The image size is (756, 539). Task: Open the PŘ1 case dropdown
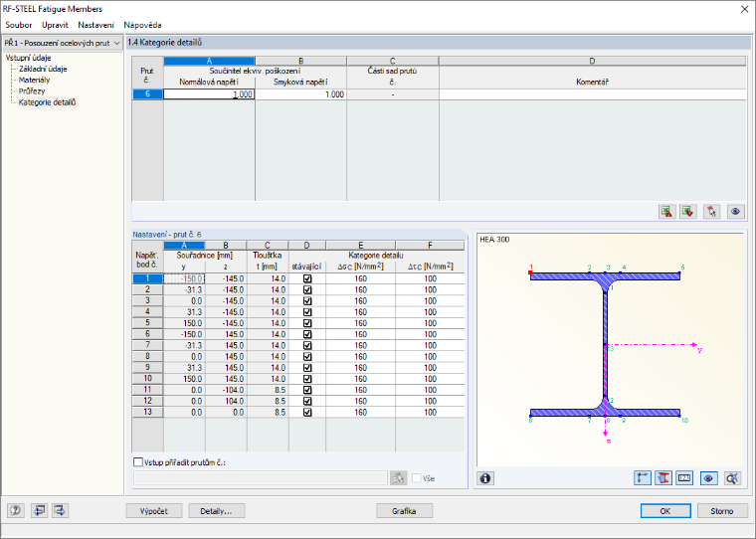[x=63, y=43]
